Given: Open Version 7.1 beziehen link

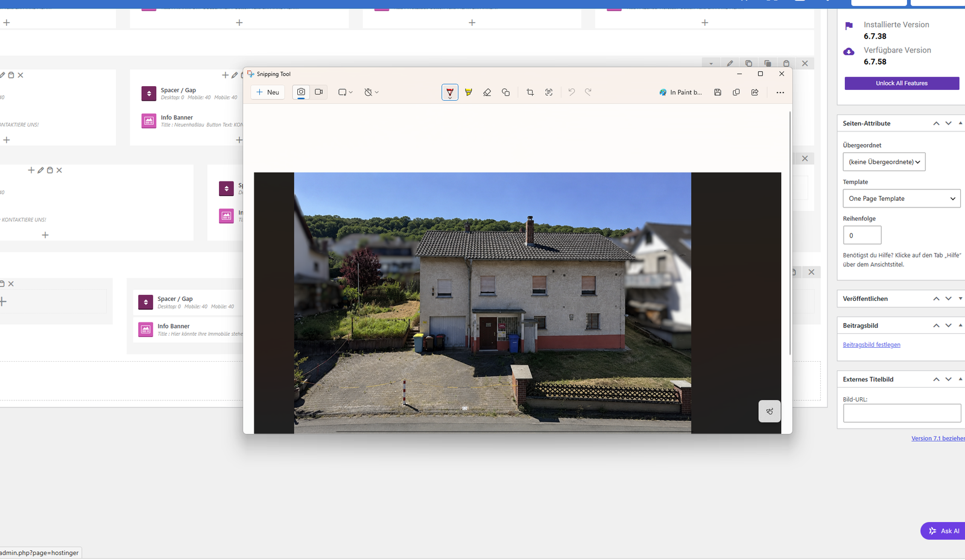Looking at the screenshot, I should tap(938, 438).
